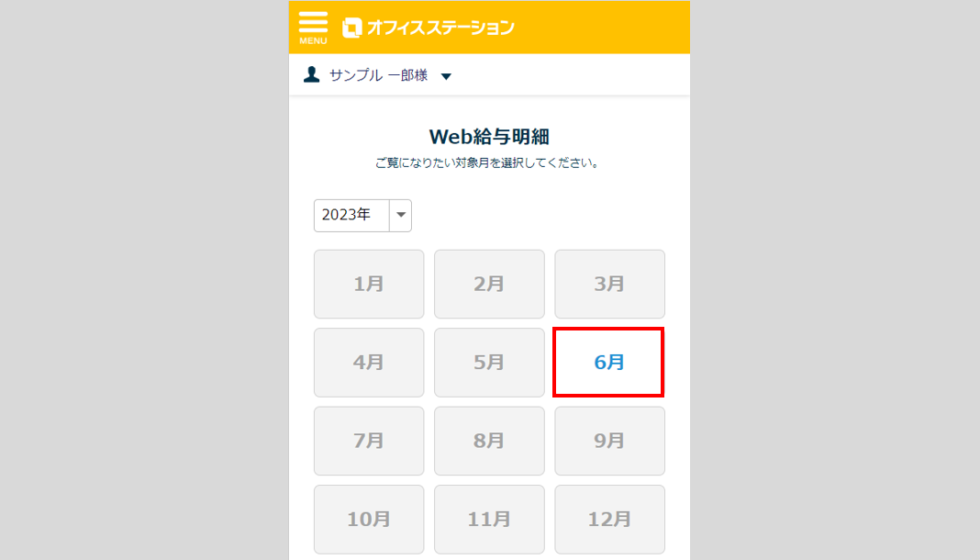This screenshot has height=560, width=980.
Task: Choose the 9月 month tile
Action: 609,441
